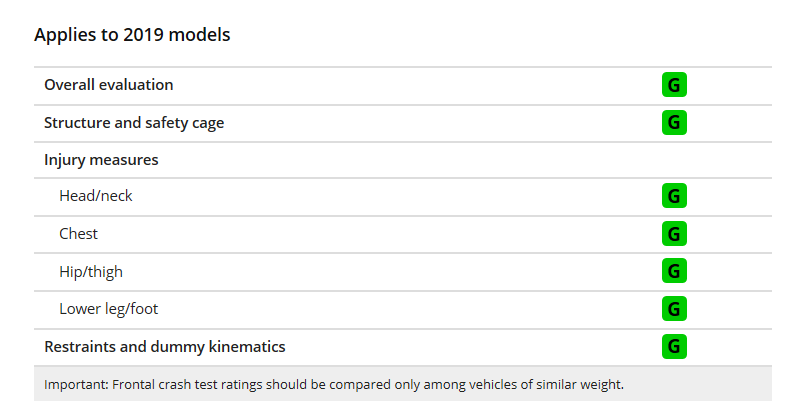This screenshot has height=418, width=792.
Task: Select the 'Head/neck' row text
Action: 96,196
